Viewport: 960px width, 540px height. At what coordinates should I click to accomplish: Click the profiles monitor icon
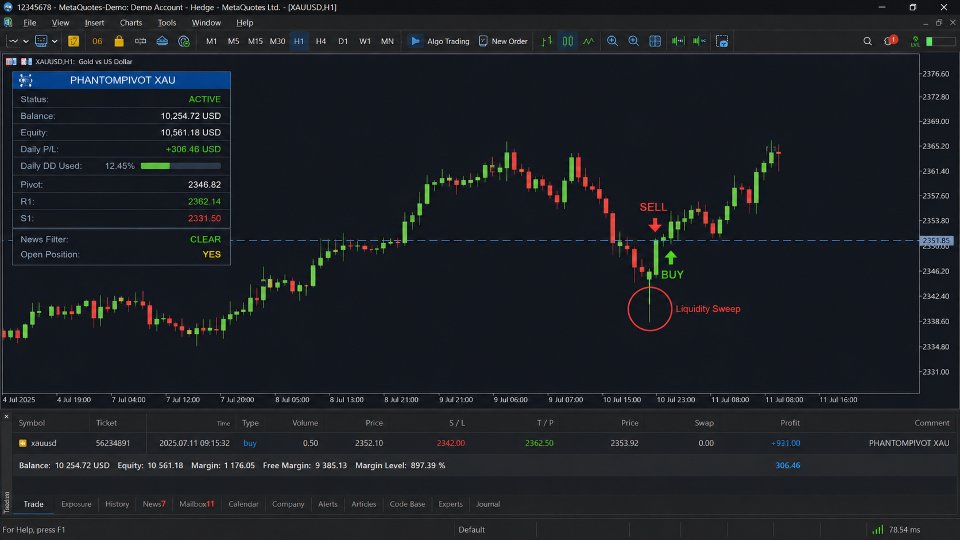click(41, 41)
